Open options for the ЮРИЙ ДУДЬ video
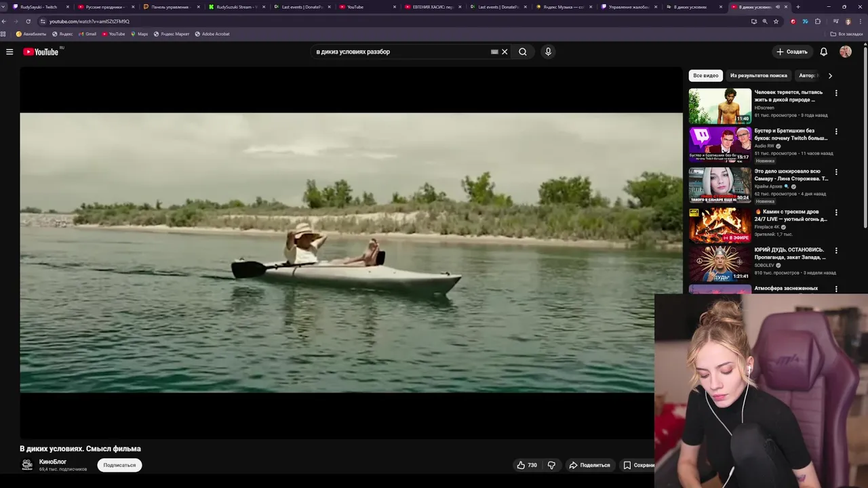The width and height of the screenshot is (868, 488). [x=836, y=250]
